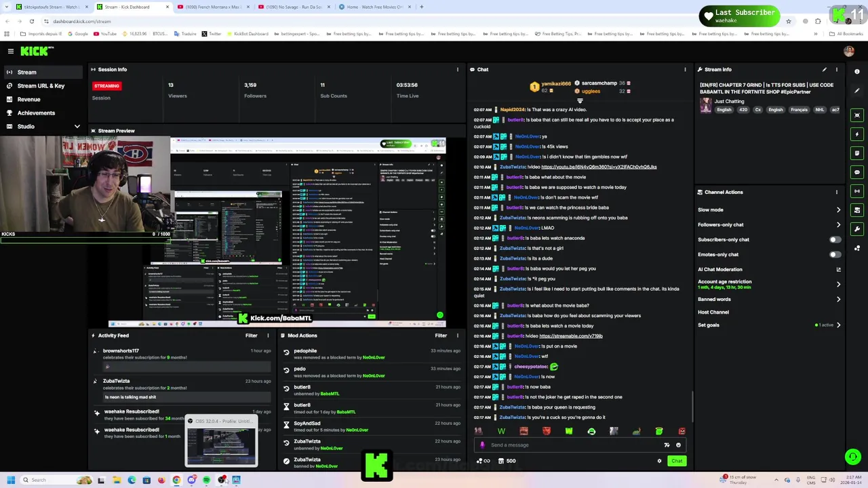Open the hamburger menu beside Kick logo
Viewport: 868px width, 488px height.
coord(10,51)
